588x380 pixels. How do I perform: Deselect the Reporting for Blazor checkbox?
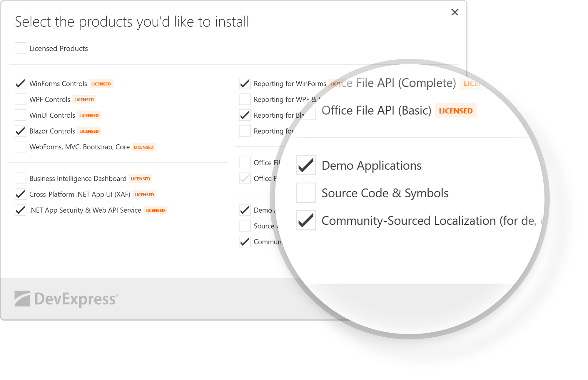coord(244,115)
